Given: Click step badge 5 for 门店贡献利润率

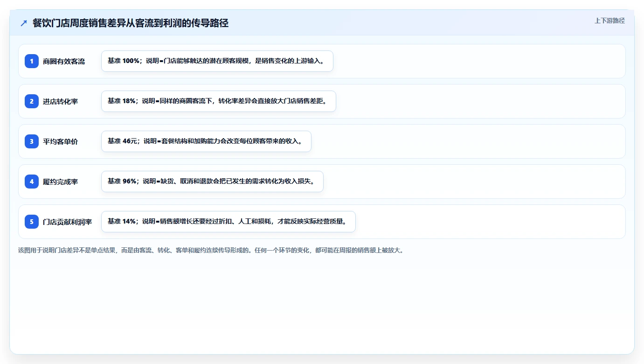Looking at the screenshot, I should click(x=32, y=222).
